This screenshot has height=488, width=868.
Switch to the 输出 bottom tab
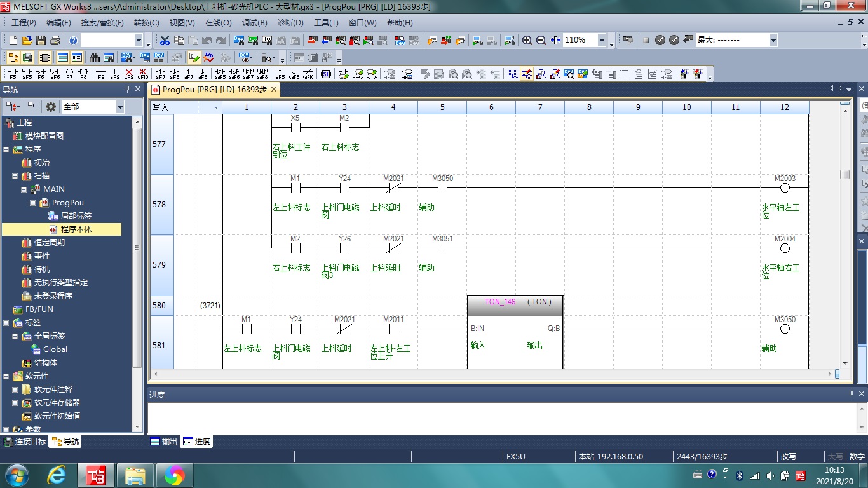pyautogui.click(x=163, y=442)
